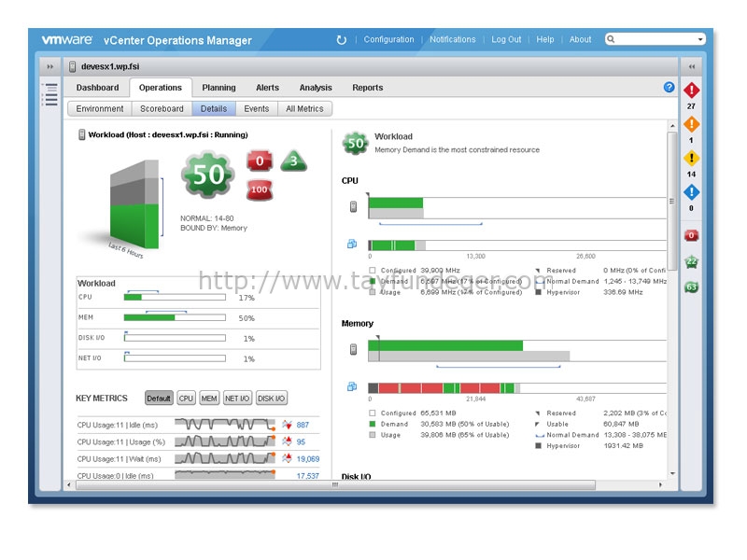
Task: Open the search box dropdown arrow
Action: 700,39
